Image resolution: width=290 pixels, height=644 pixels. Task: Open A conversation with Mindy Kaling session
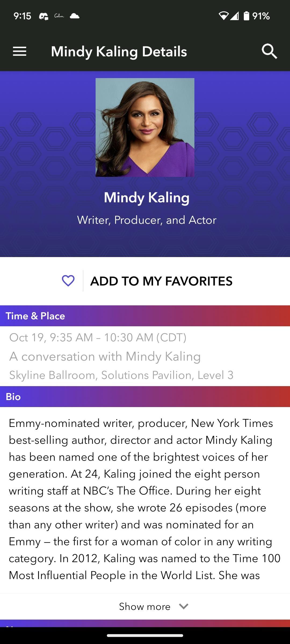coord(105,357)
